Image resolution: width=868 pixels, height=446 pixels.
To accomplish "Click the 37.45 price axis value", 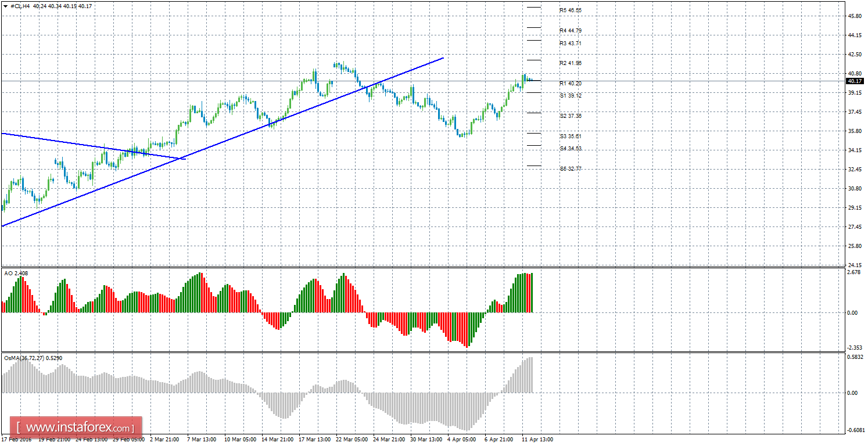I will pyautogui.click(x=854, y=112).
